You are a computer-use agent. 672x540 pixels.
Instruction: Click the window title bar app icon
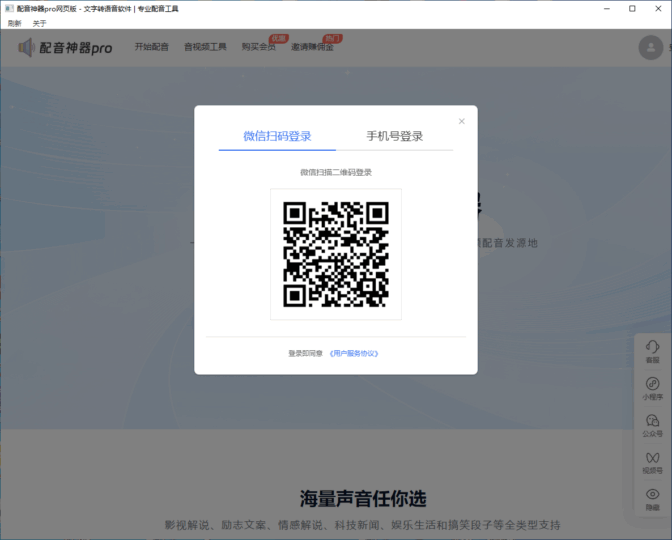click(9, 9)
